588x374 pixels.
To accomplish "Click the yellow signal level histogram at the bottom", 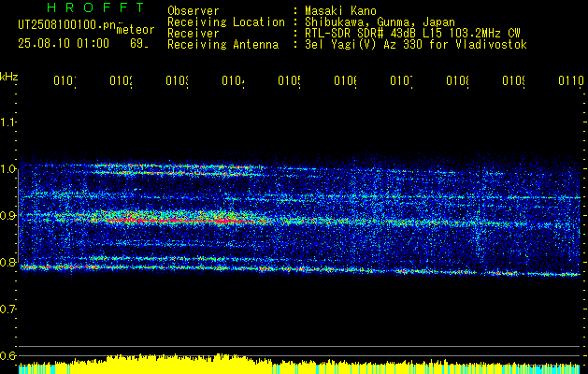I will [299, 364].
